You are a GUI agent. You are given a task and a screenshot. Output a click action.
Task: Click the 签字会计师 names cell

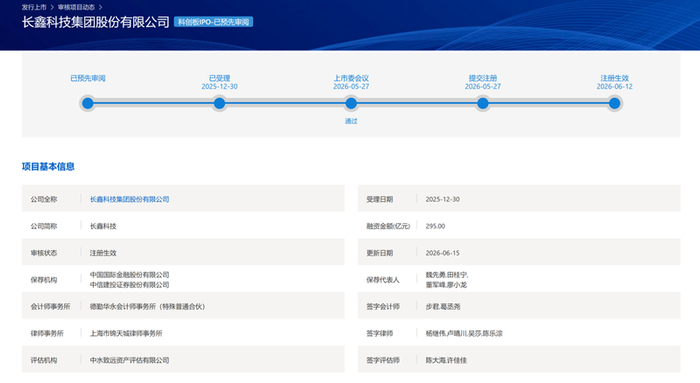pyautogui.click(x=443, y=306)
